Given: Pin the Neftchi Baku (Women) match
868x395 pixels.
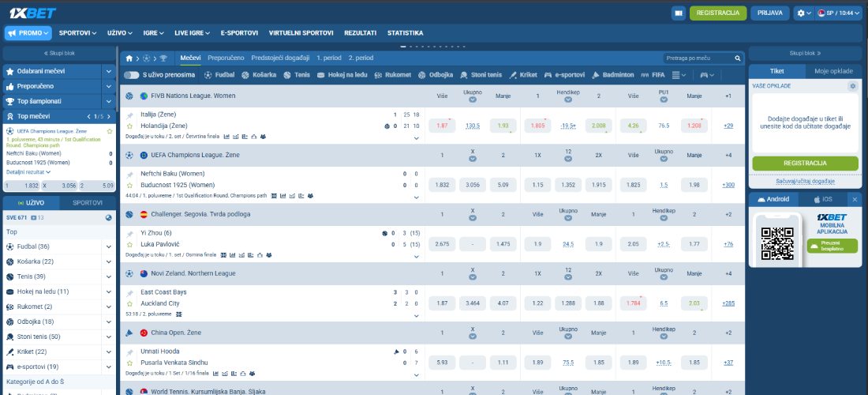Looking at the screenshot, I should click(129, 175).
